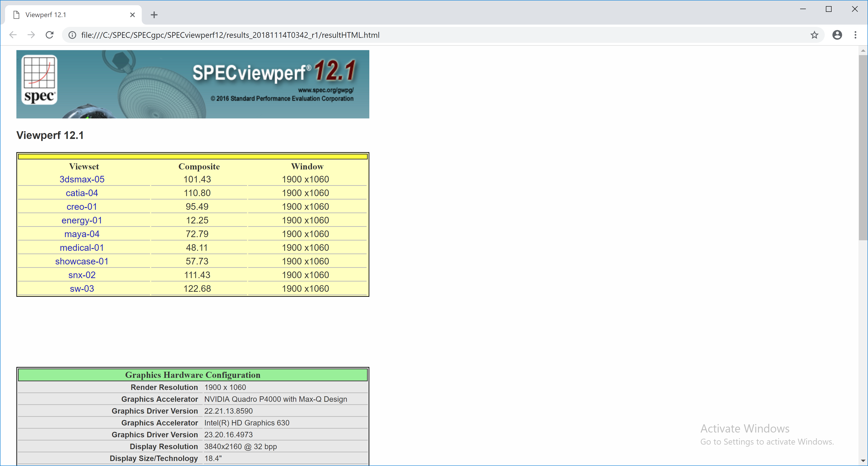Screen dimensions: 868x466
Task: Open Chrome three-dot menu
Action: (855, 35)
